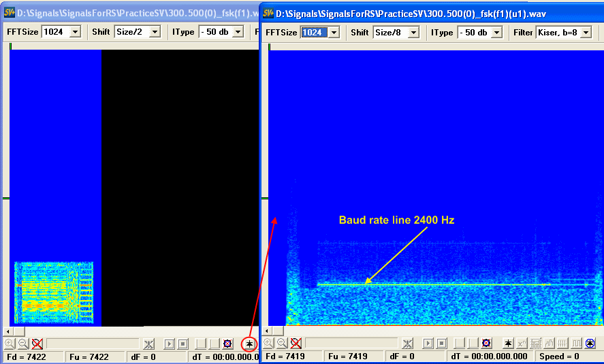Open the FFTSize dropdown in right window
The image size is (604, 364).
[x=334, y=33]
